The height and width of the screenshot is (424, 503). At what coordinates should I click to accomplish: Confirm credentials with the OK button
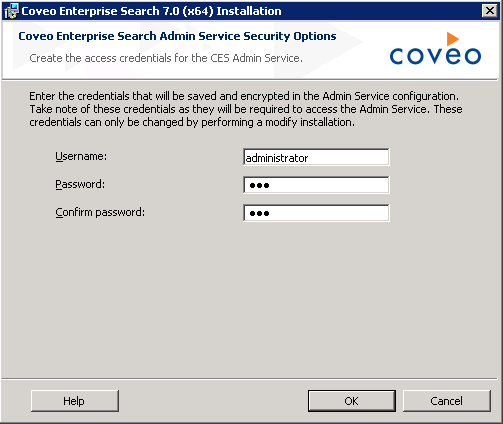[352, 401]
